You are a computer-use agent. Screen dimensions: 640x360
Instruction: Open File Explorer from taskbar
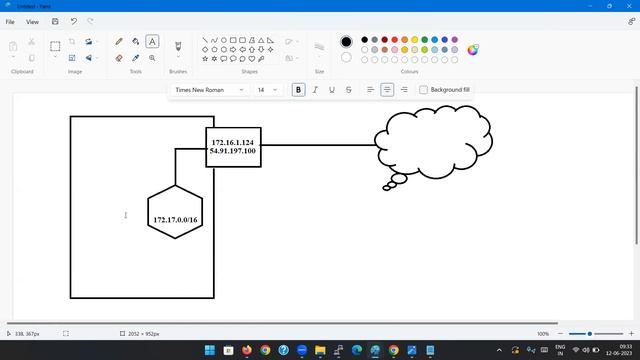click(320, 350)
